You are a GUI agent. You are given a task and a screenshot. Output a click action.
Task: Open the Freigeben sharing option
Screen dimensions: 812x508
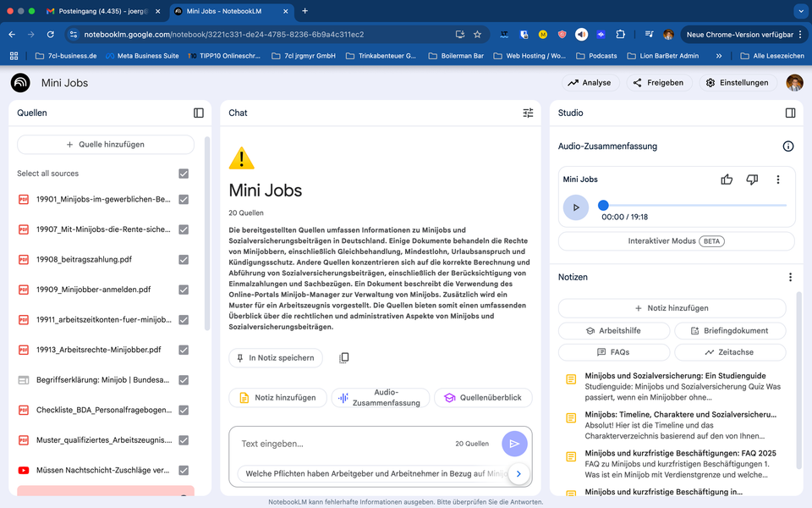click(x=658, y=83)
